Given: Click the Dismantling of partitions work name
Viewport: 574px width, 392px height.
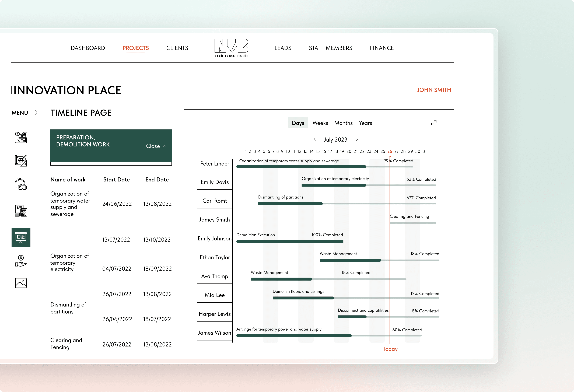Looking at the screenshot, I should click(x=68, y=308).
